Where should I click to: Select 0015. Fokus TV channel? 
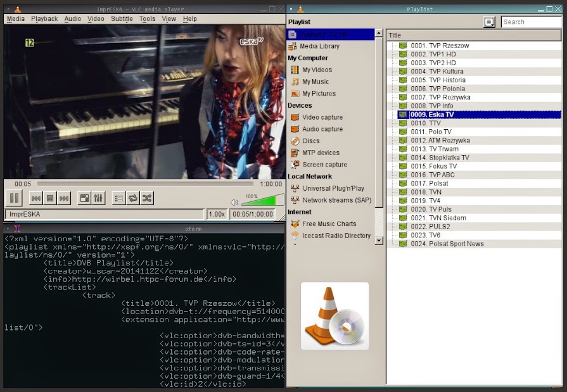474,167
